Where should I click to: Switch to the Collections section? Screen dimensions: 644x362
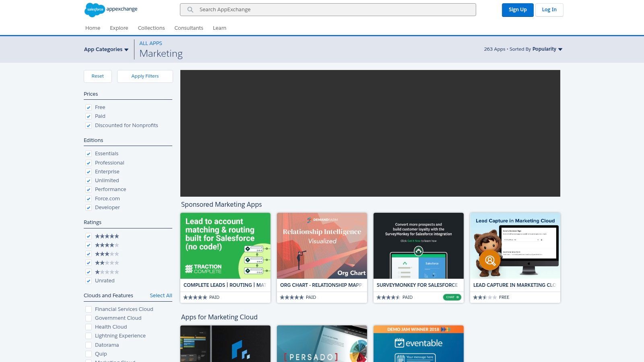click(151, 28)
